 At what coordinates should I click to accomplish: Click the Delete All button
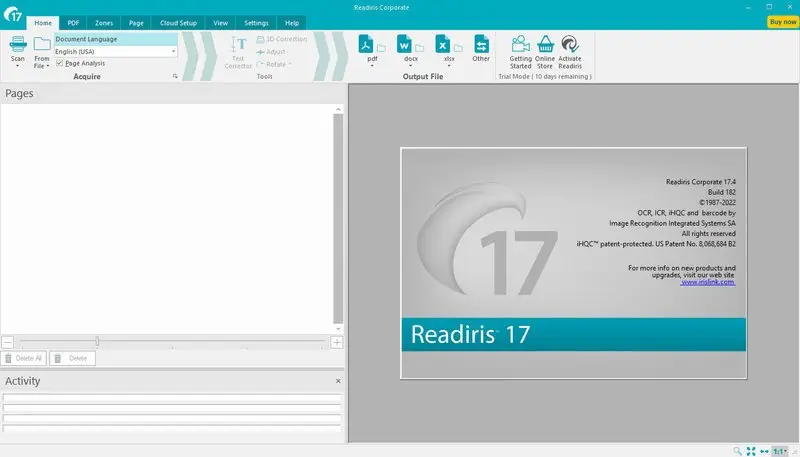click(23, 359)
